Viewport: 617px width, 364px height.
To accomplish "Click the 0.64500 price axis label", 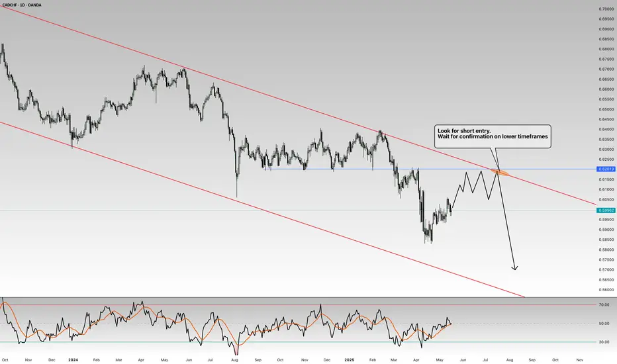I will 606,119.
